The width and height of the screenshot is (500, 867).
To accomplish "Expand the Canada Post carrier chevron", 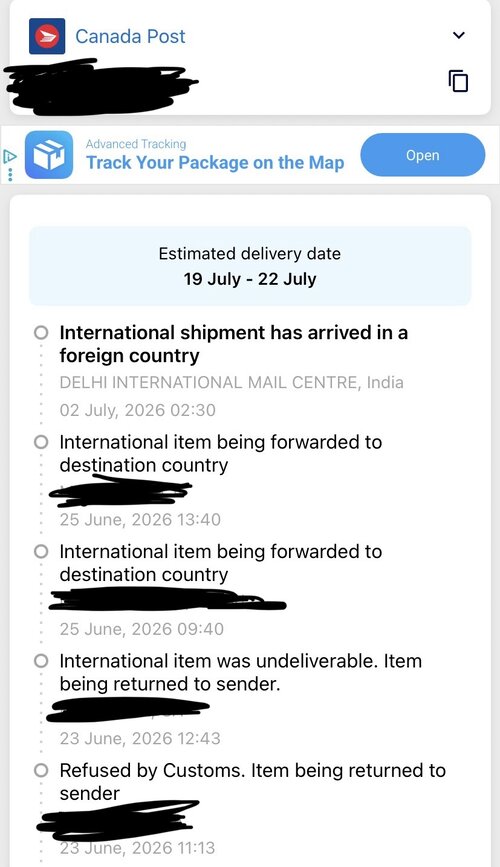I will click(459, 35).
